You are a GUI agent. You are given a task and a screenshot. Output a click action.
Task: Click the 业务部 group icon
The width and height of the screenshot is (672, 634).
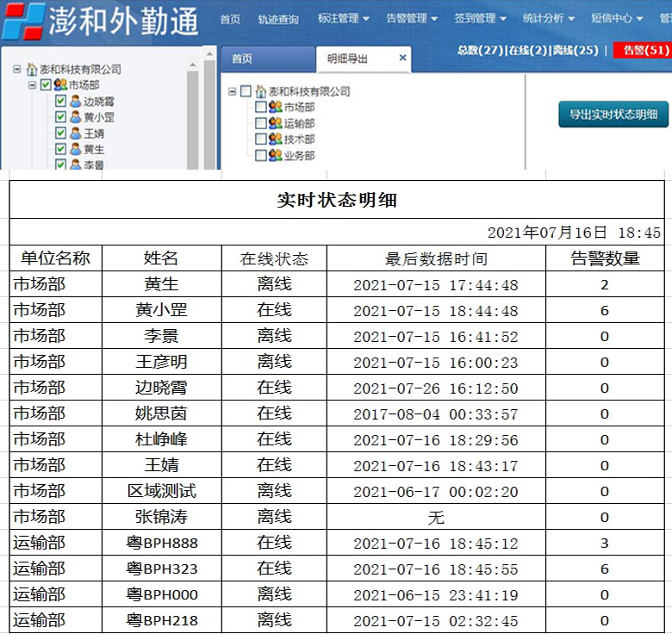(275, 155)
